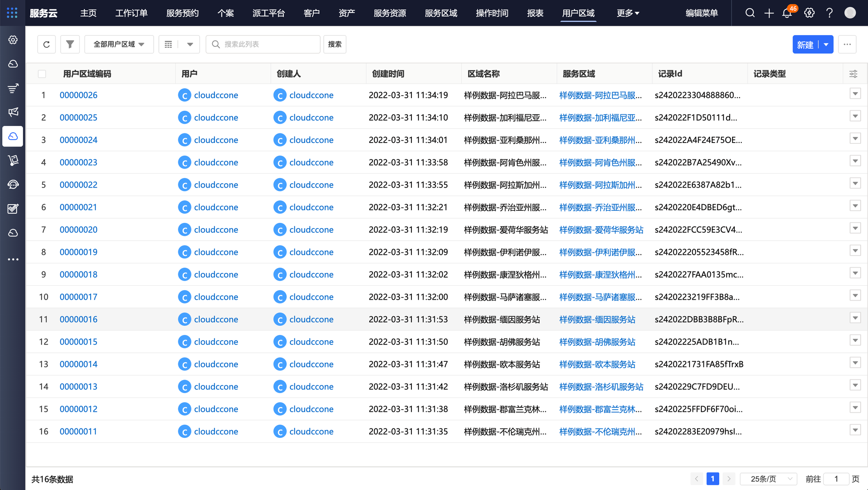The width and height of the screenshot is (868, 490).
Task: Click the magnifier search icon in top bar
Action: click(x=750, y=13)
